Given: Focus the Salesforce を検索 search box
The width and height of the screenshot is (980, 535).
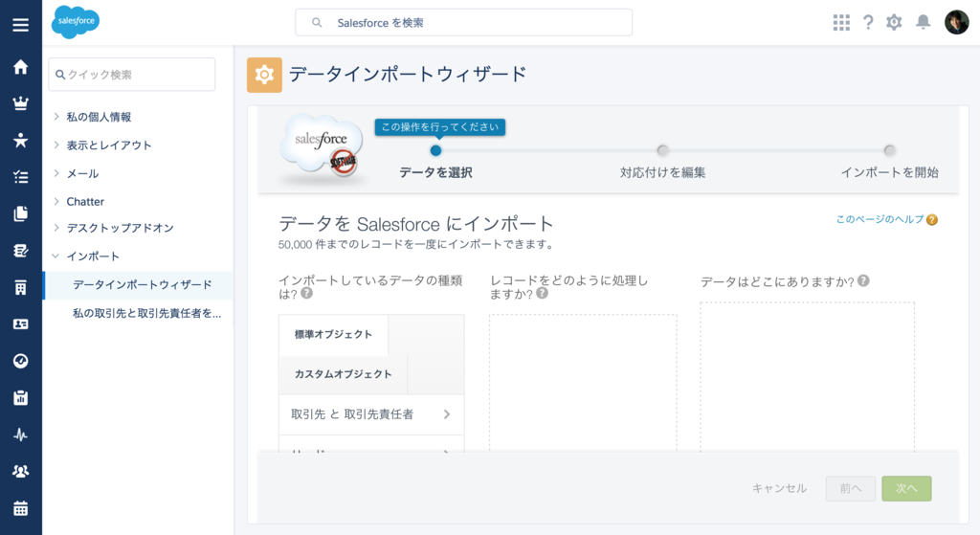Looking at the screenshot, I should (x=464, y=23).
